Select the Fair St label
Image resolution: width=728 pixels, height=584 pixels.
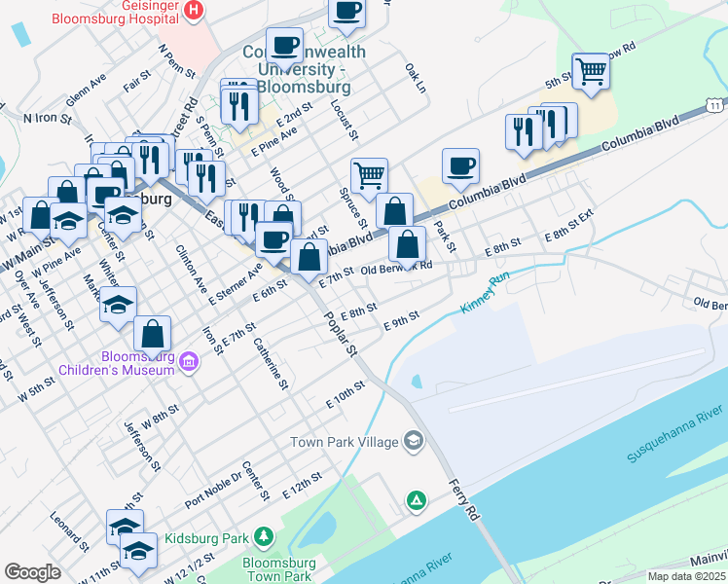pos(137,81)
